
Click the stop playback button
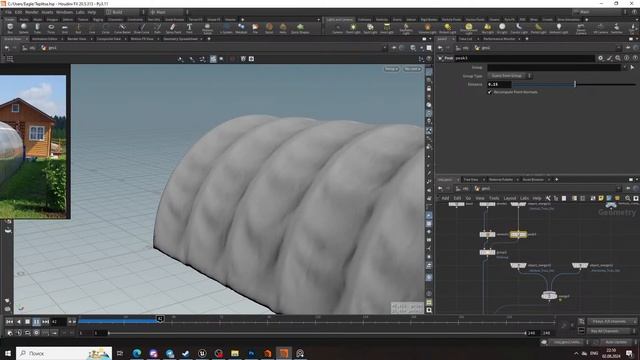pos(27,322)
